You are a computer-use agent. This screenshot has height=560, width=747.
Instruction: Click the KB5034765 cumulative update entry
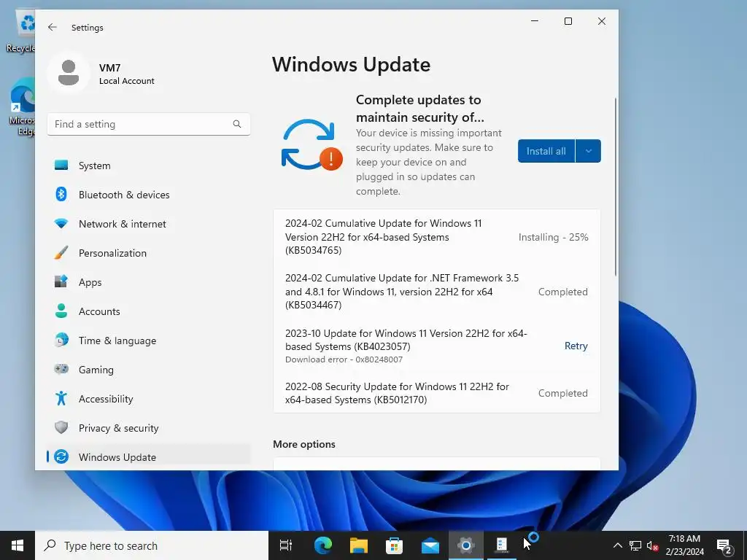(437, 237)
